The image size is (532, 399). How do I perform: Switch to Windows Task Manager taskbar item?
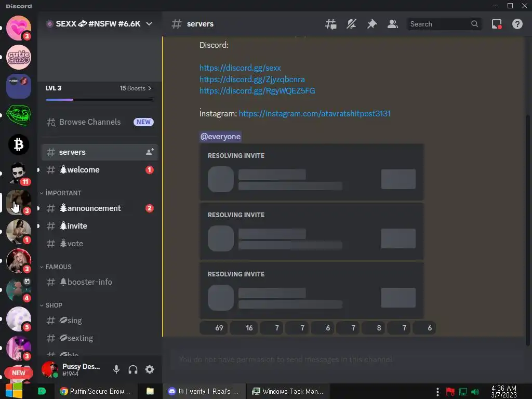[x=288, y=392]
